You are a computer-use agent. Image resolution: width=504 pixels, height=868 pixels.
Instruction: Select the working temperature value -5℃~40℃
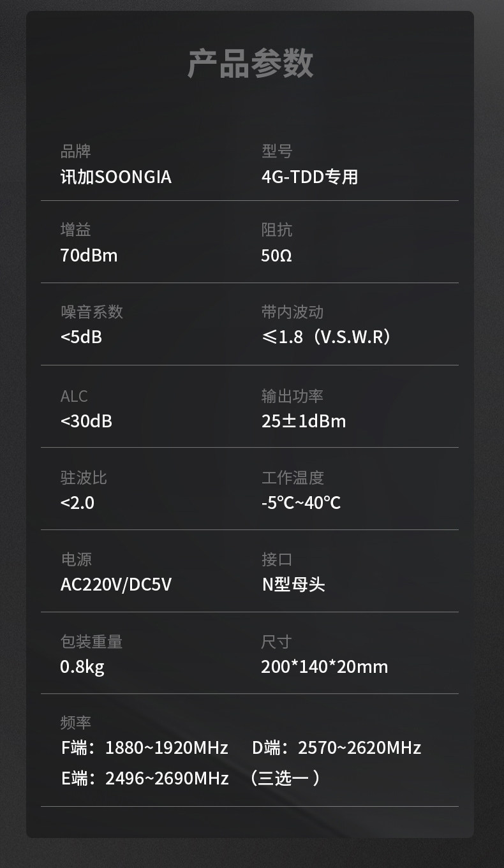click(x=301, y=503)
